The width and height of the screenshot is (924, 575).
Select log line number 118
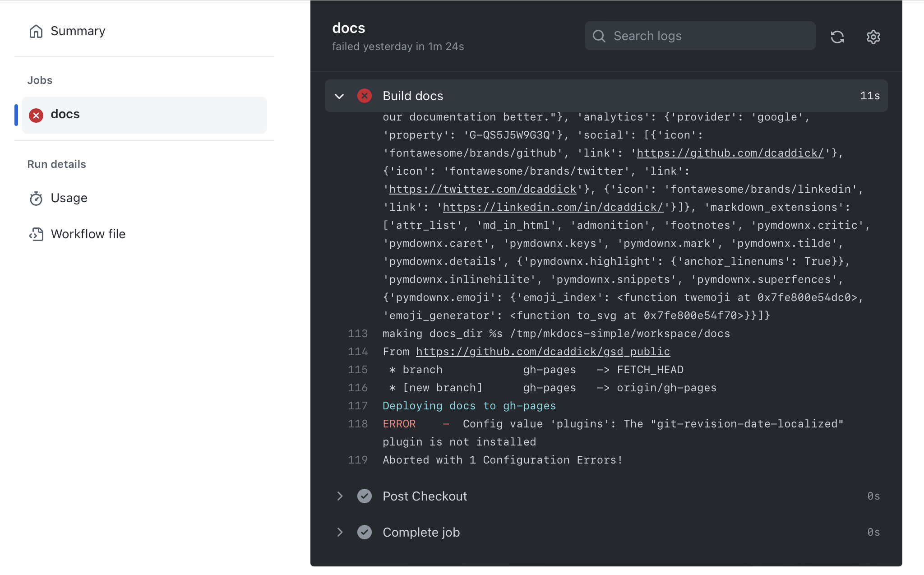pos(358,424)
